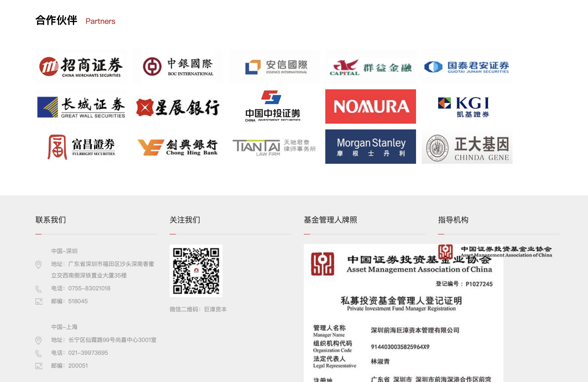Open the BOC International partner logo
This screenshot has height=382, width=588.
point(177,66)
